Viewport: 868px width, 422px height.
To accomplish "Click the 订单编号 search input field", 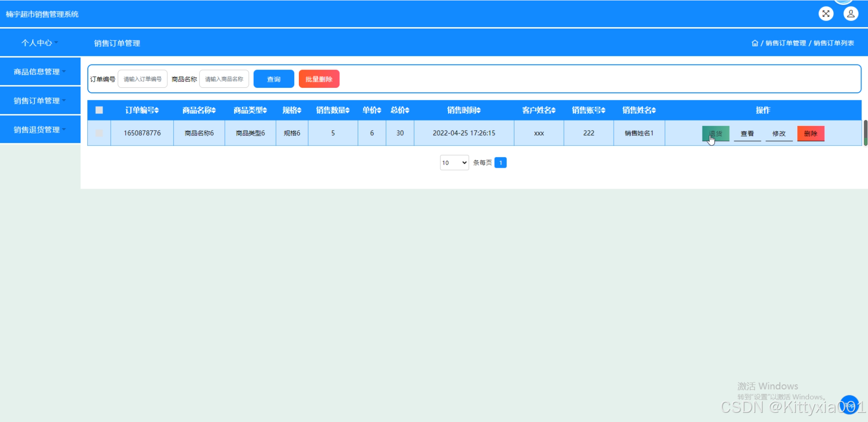I will click(x=143, y=79).
